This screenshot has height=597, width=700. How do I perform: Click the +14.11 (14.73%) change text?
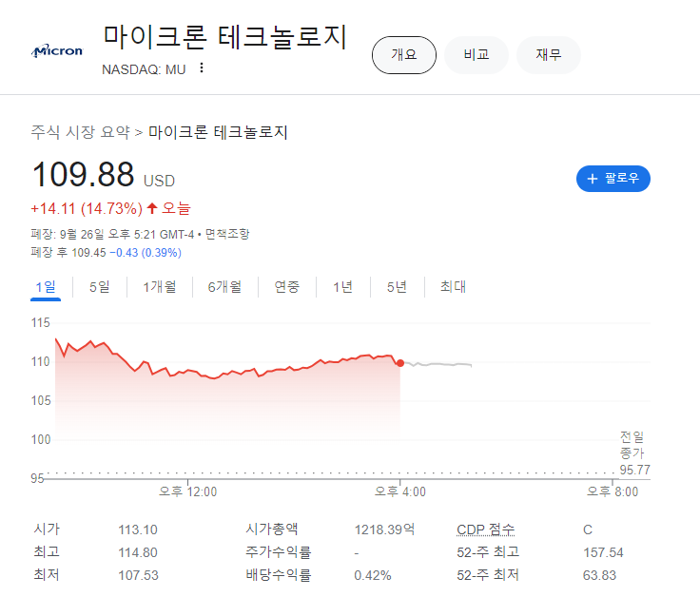click(87, 208)
